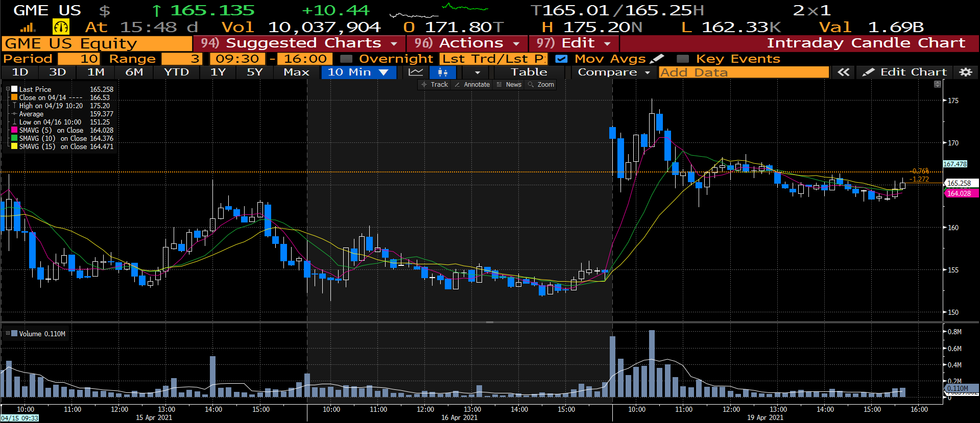Click the 09:30 start time field
Viewport: 980px width, 423px height.
237,59
